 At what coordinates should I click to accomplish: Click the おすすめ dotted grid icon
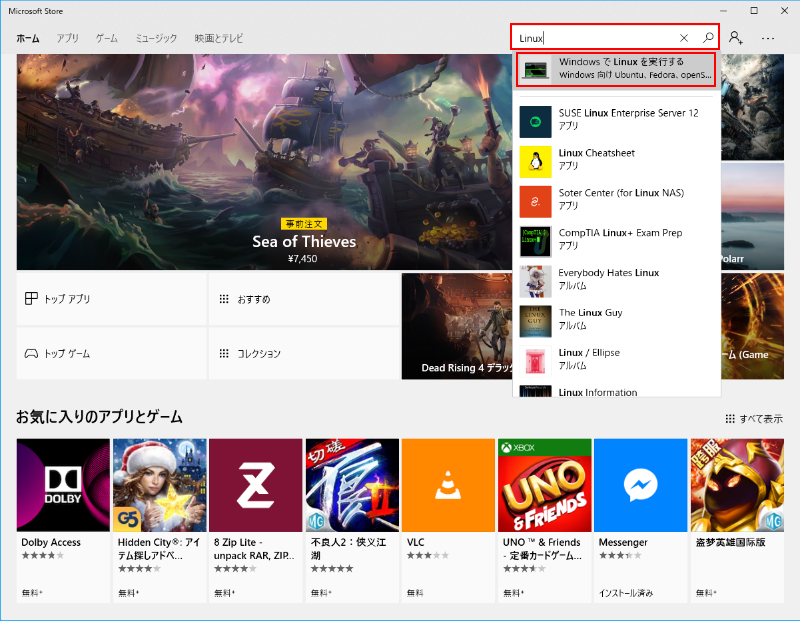coord(223,299)
